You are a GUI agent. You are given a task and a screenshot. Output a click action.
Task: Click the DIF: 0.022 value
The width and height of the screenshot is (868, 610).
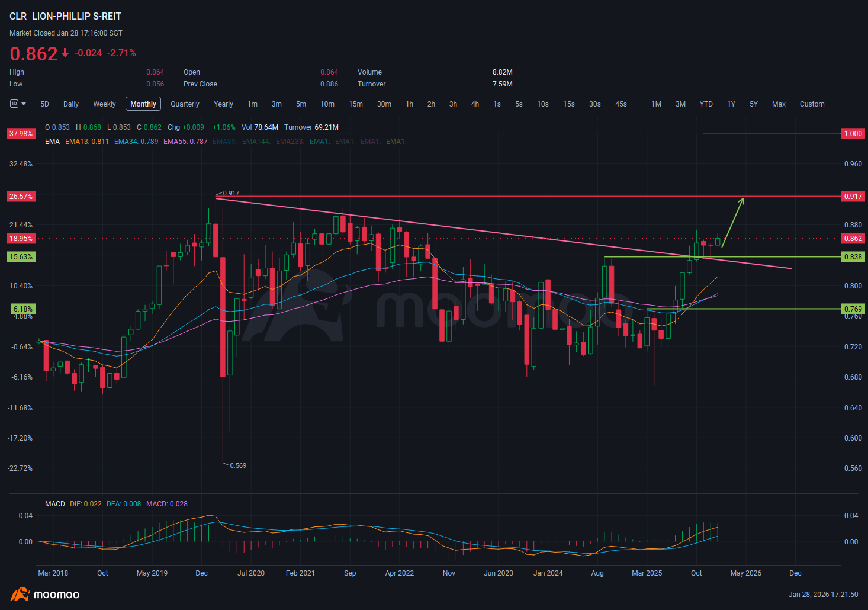[86, 504]
